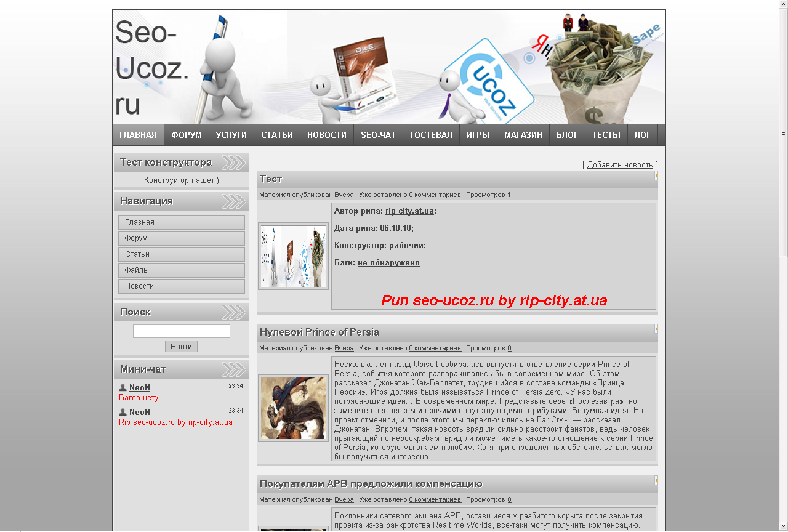Click the sidebar search text field
The image size is (788, 532).
tap(182, 332)
